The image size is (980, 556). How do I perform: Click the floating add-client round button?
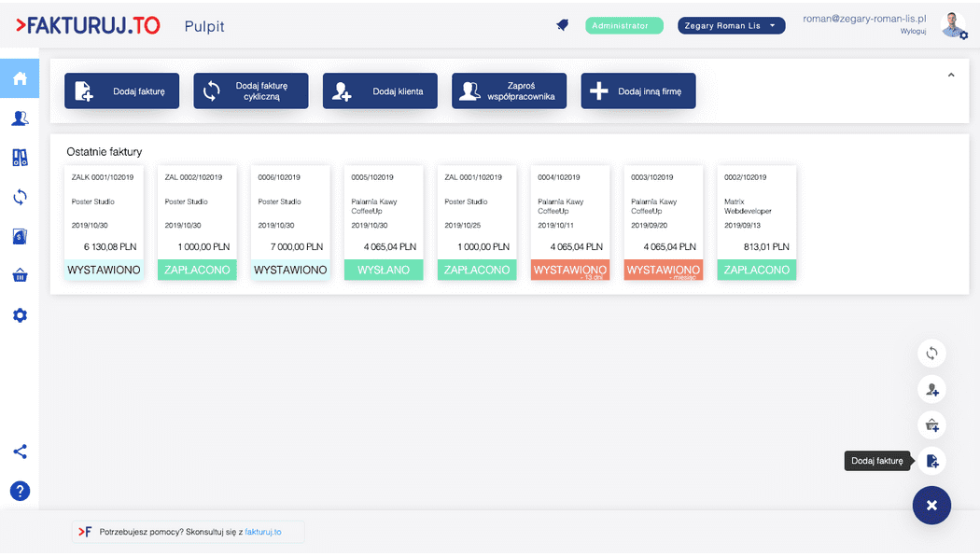pos(931,389)
